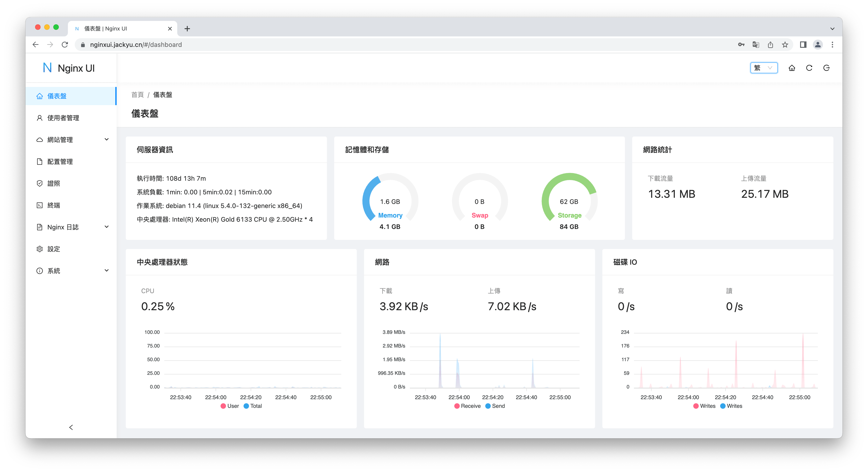The width and height of the screenshot is (868, 472).
Task: Click the Memory usage gauge
Action: pos(390,201)
